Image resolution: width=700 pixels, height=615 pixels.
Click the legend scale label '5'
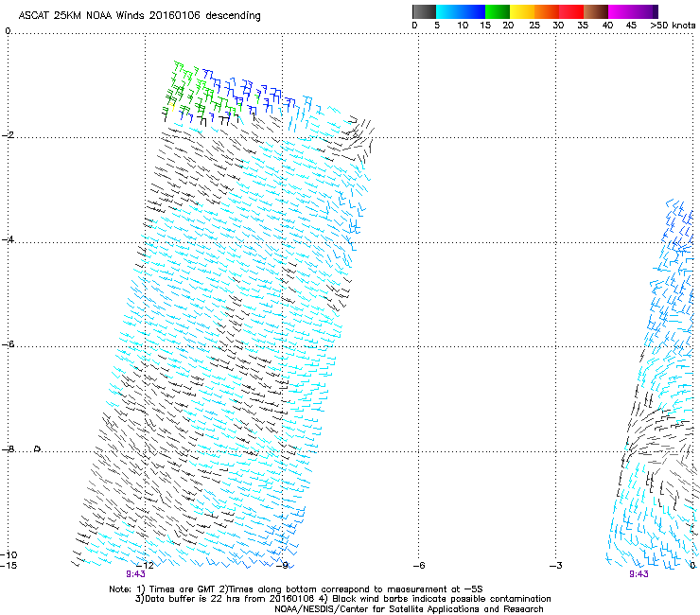click(x=437, y=26)
